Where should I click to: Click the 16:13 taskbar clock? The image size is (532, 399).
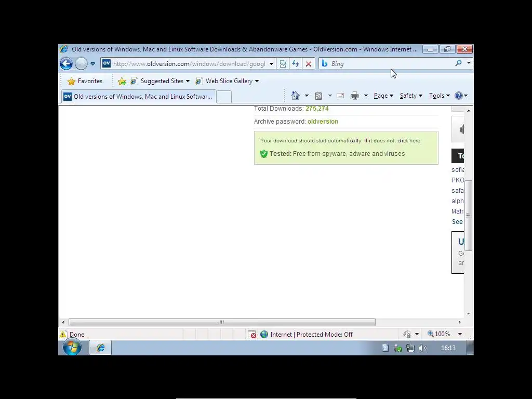[448, 348]
